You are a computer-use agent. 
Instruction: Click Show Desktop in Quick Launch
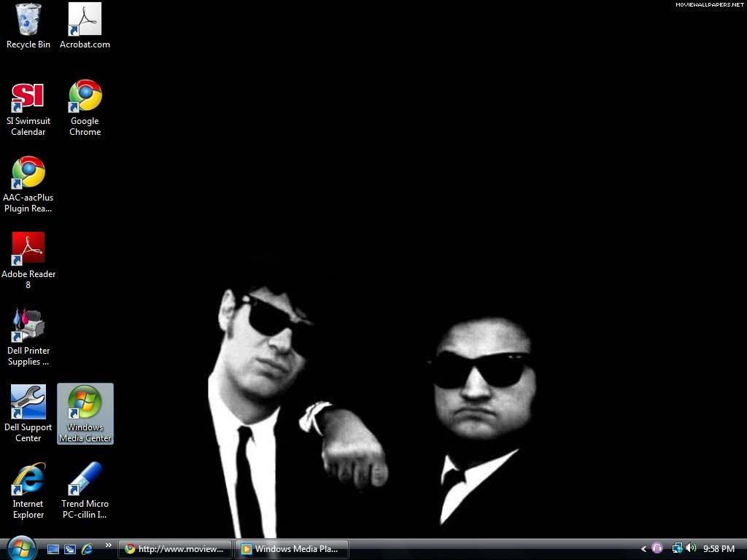[53, 549]
